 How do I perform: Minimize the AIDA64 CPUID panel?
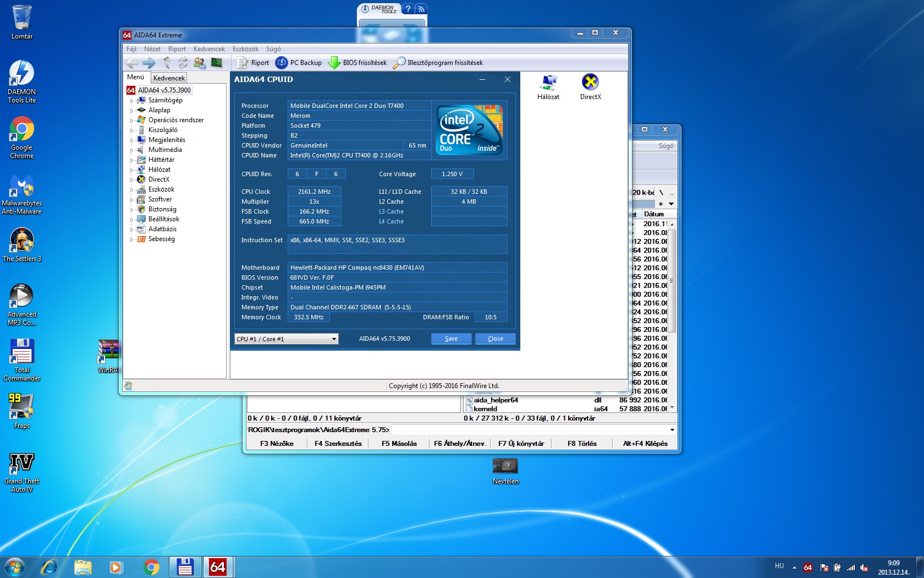482,80
